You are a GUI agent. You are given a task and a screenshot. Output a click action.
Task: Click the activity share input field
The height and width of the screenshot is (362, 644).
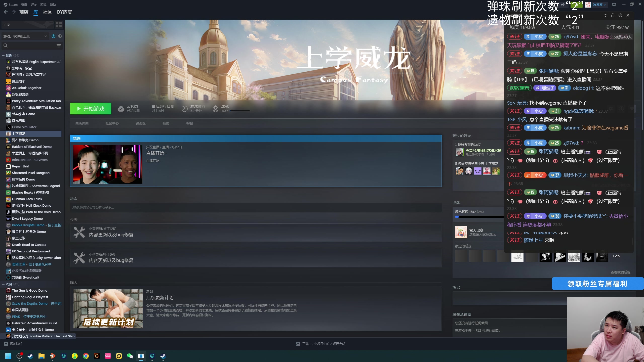(256, 208)
